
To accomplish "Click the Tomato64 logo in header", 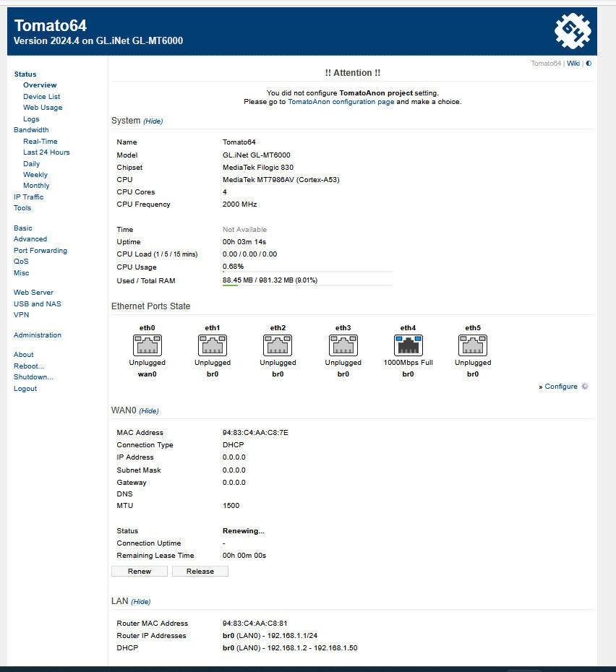I will [572, 31].
